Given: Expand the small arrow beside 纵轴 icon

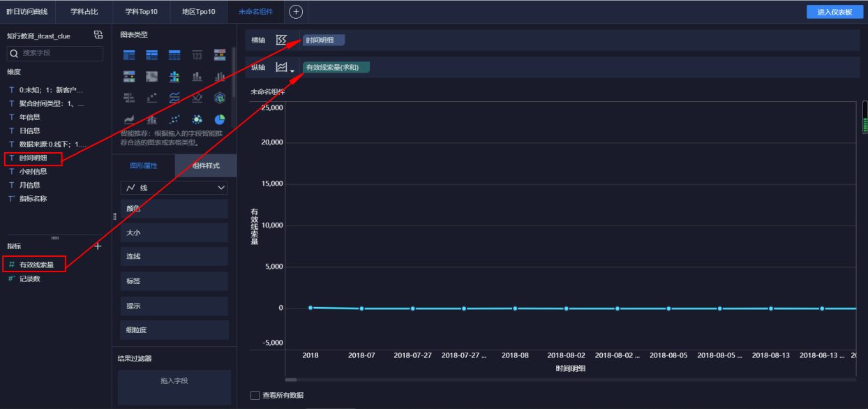Looking at the screenshot, I should tap(292, 70).
